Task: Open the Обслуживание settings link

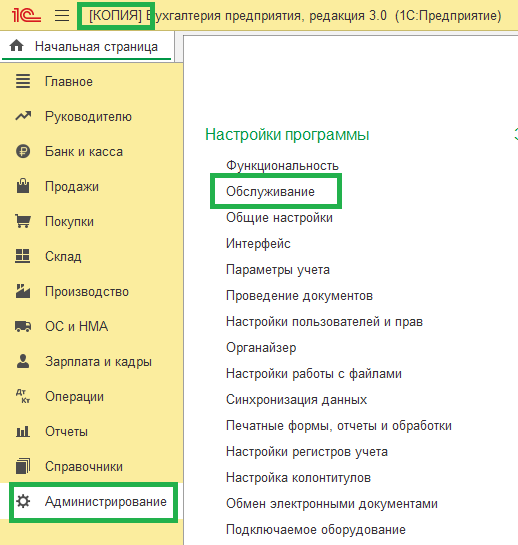Action: click(x=270, y=192)
